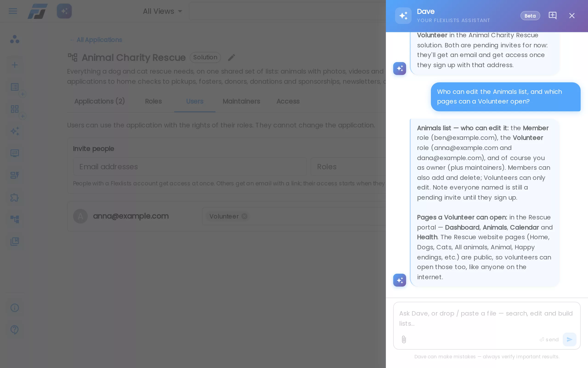Open the puzzle-piece integrations icon in the sidebar
588x368 pixels.
14,197
